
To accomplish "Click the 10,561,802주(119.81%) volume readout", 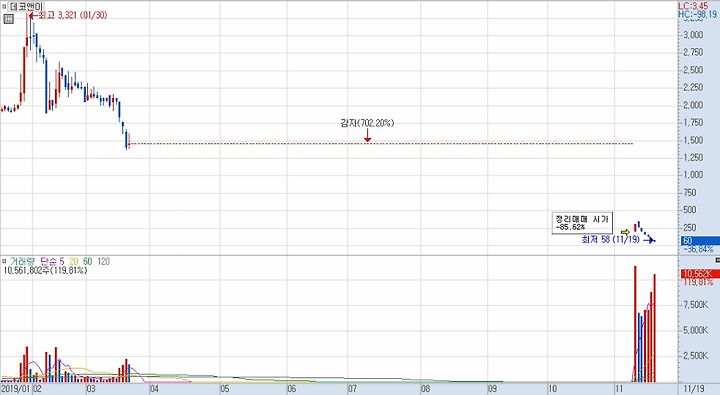I will pyautogui.click(x=45, y=271).
